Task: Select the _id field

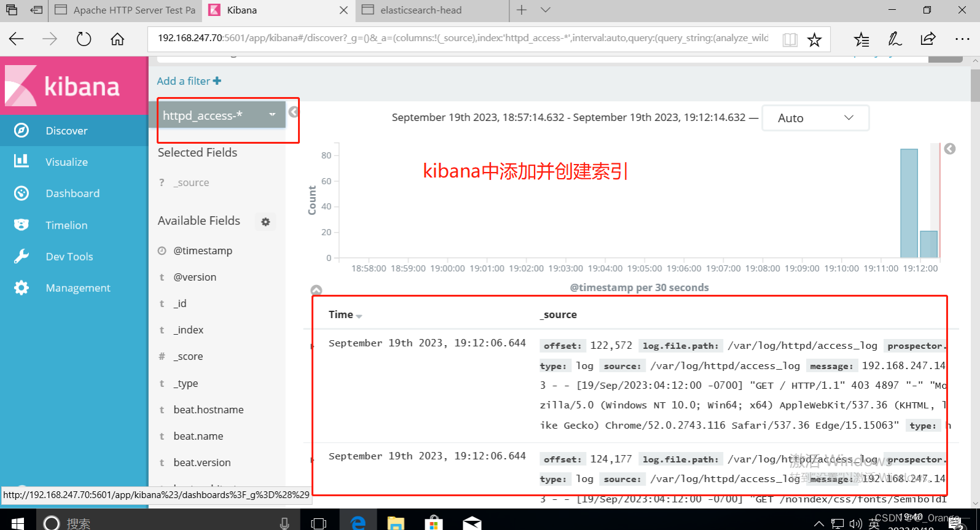Action: click(180, 303)
